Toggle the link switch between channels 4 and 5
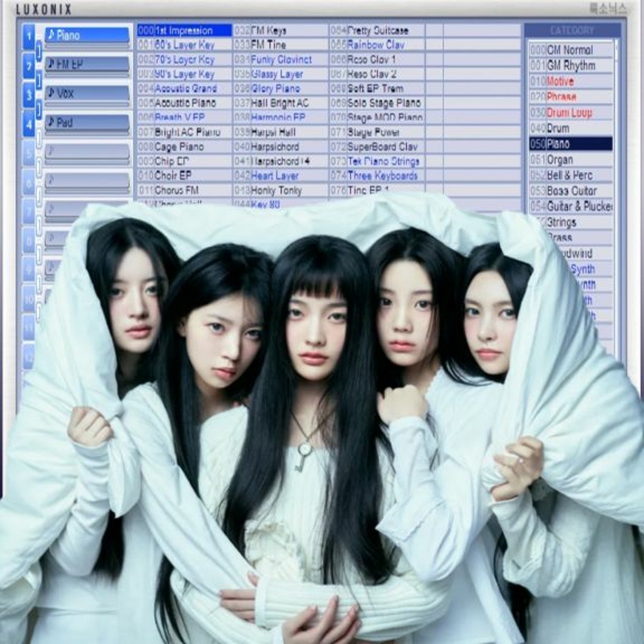This screenshot has width=644, height=644. [x=39, y=138]
